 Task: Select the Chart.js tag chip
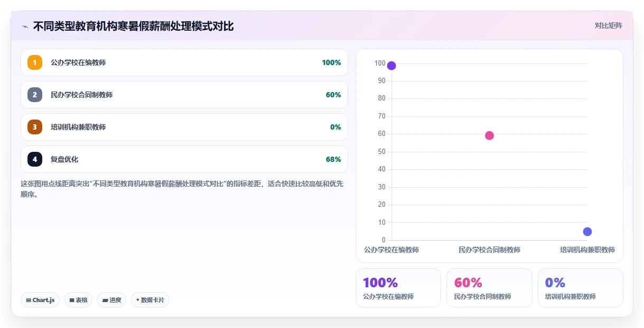(x=40, y=300)
